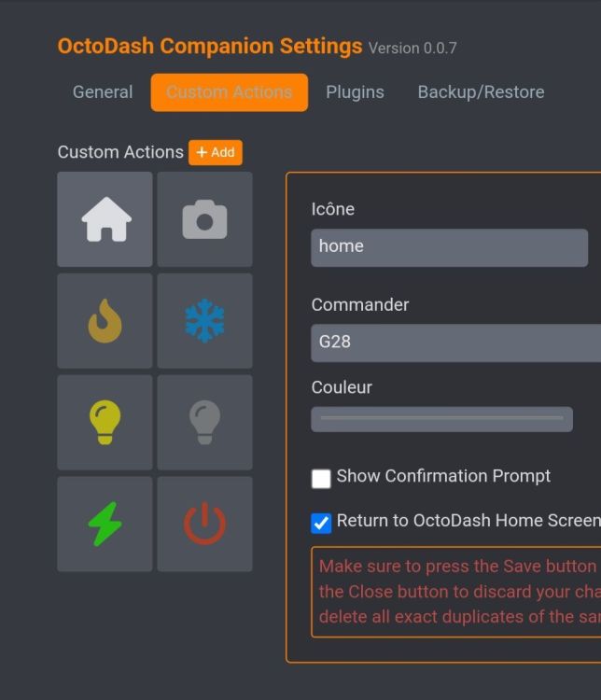601x700 pixels.
Task: Click the Commander label
Action: 360,305
